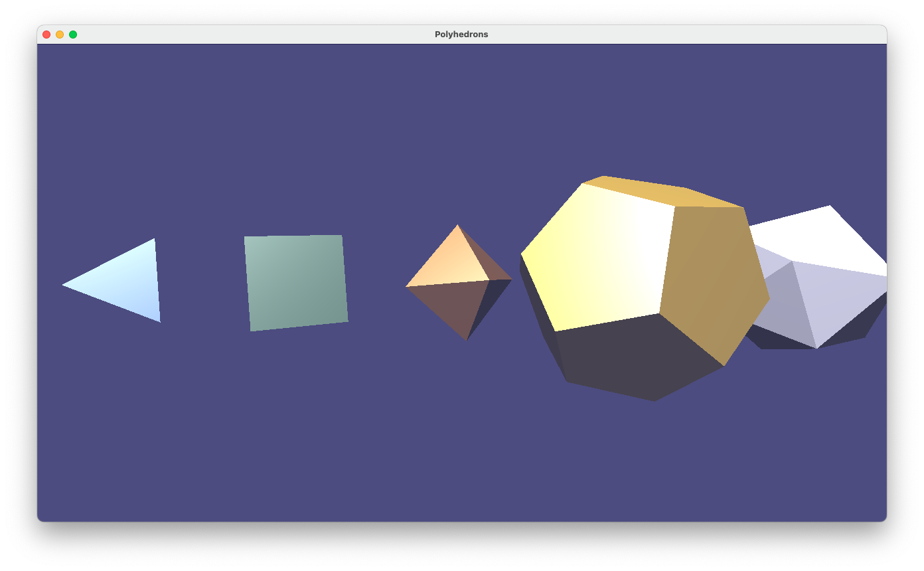Click the dodecahedron's golden top face

coord(664,193)
